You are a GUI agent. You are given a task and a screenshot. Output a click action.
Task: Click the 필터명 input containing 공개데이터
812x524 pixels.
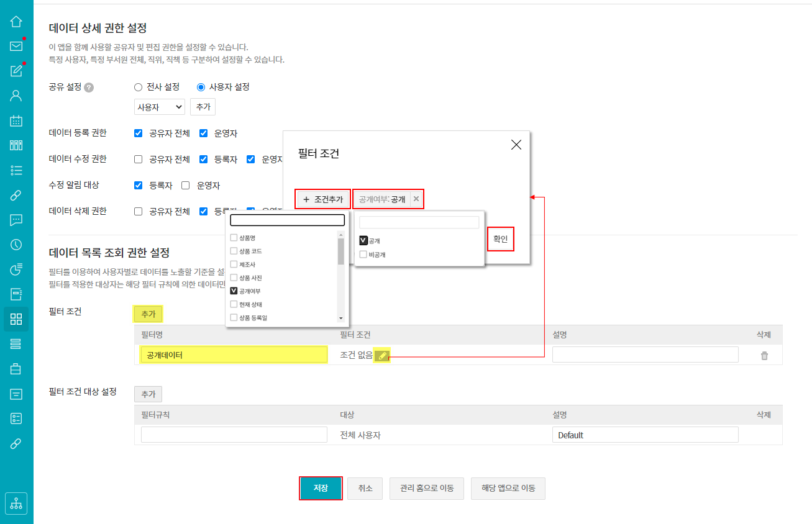(234, 355)
